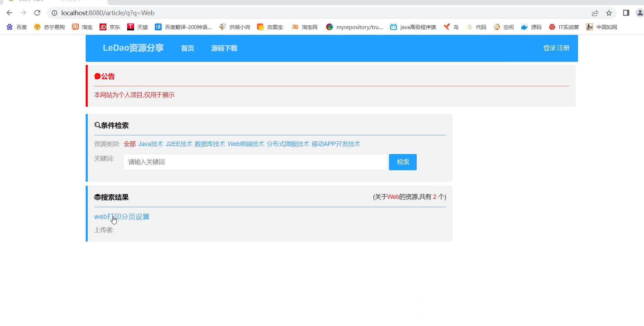644x326 pixels.
Task: Open the 空间 bookmark
Action: [x=504, y=27]
